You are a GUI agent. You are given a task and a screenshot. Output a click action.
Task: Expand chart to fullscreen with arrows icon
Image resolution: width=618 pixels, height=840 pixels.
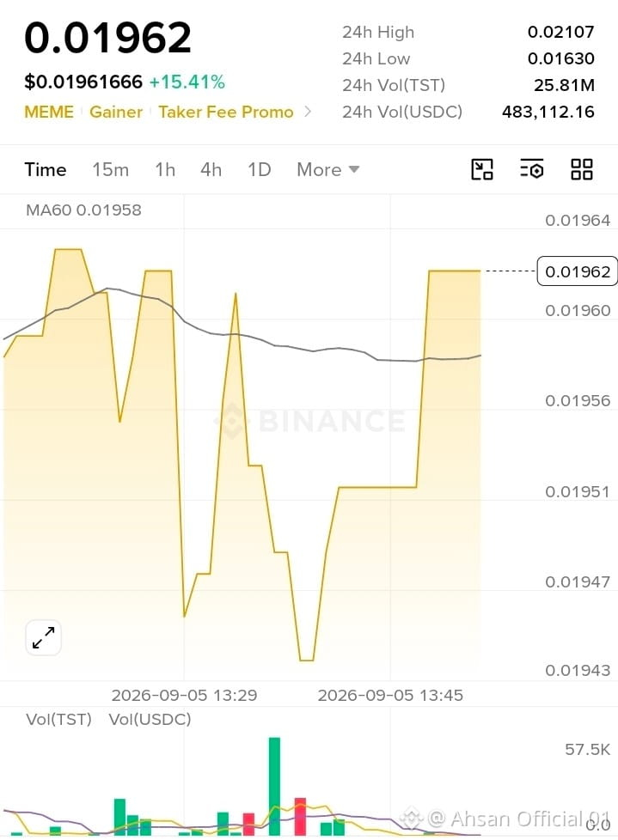[44, 637]
